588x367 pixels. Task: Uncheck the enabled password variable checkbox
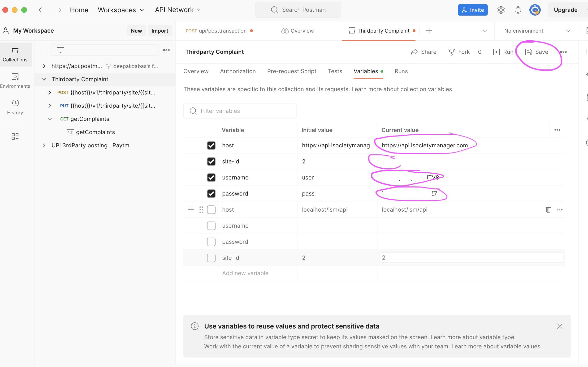point(211,193)
